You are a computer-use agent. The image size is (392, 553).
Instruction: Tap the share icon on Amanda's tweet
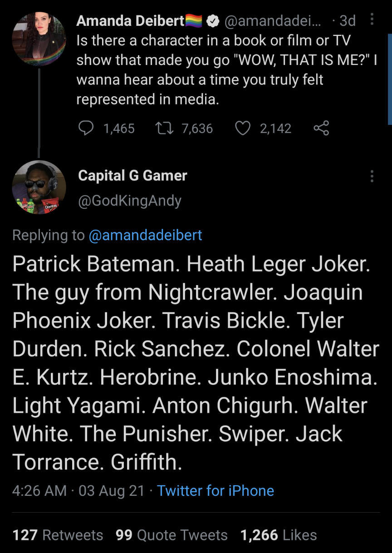tap(321, 128)
